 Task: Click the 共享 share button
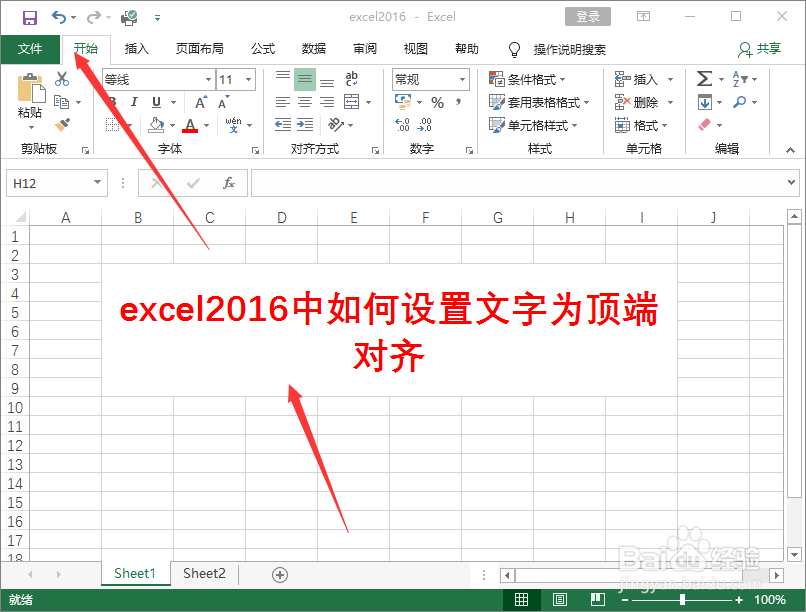coord(760,49)
